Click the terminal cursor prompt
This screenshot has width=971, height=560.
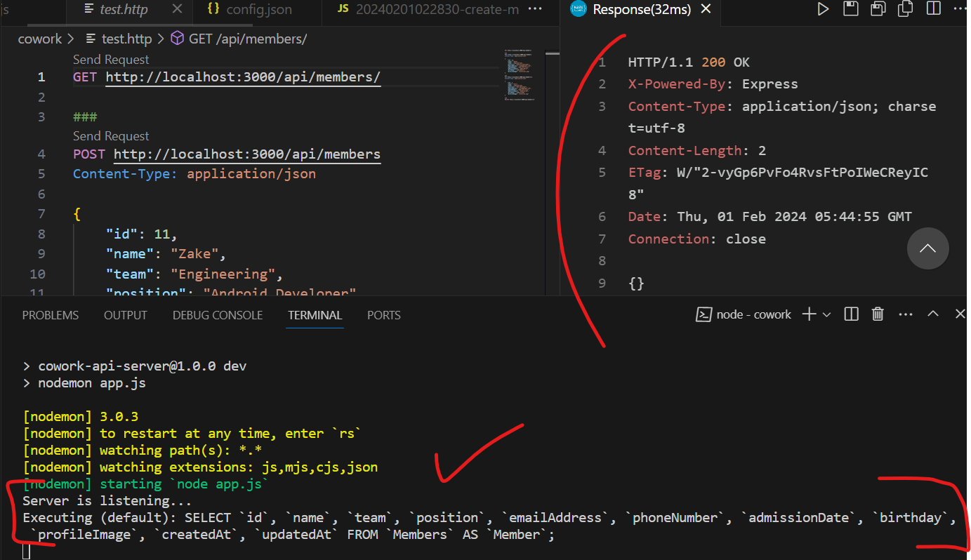click(x=27, y=552)
